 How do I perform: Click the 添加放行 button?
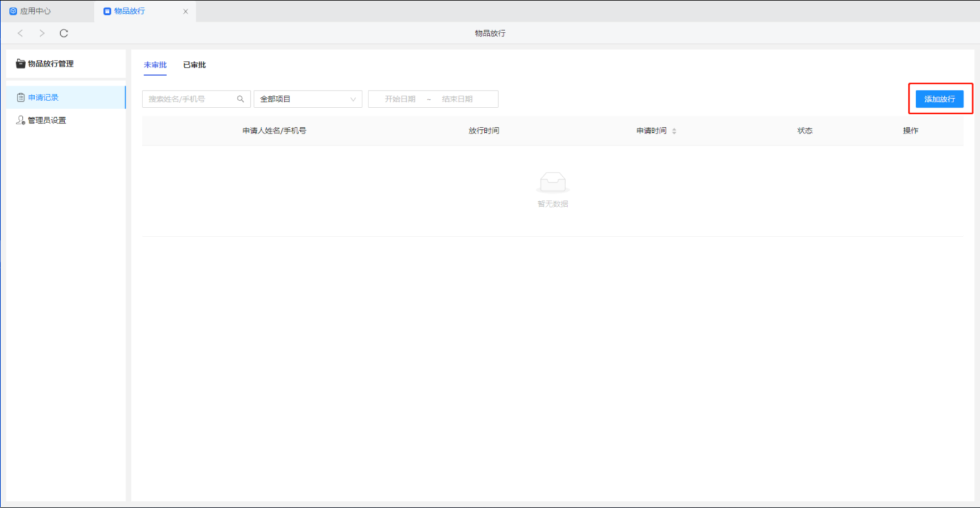coord(939,99)
